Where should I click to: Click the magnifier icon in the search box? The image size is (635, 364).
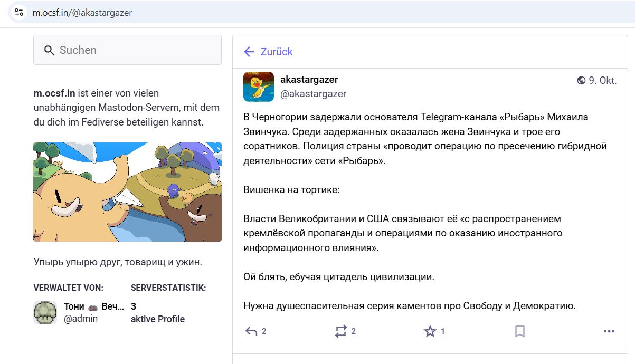pos(49,51)
